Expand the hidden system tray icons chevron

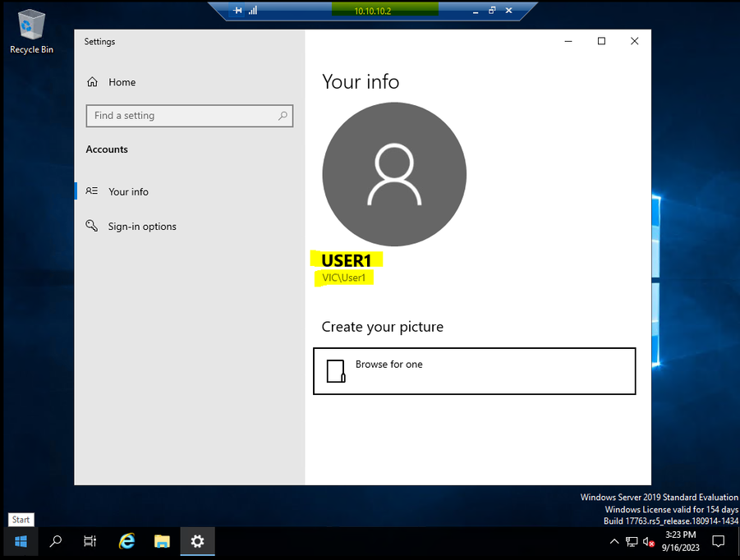(x=614, y=541)
